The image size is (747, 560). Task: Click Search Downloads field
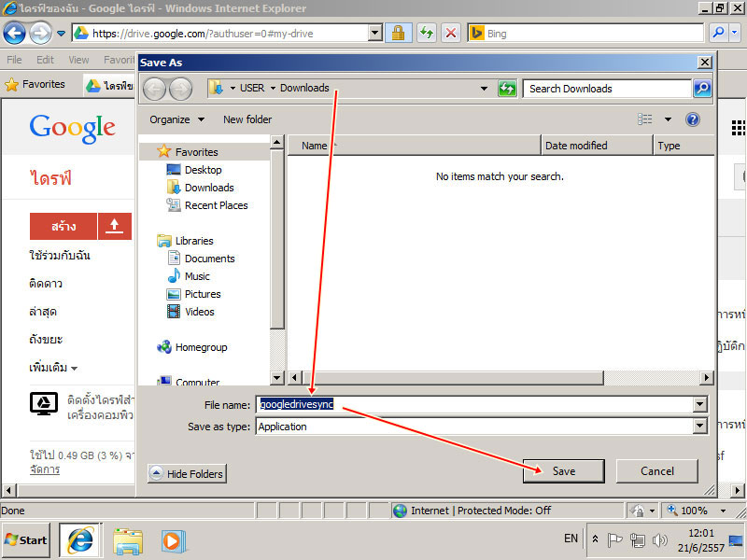point(606,89)
